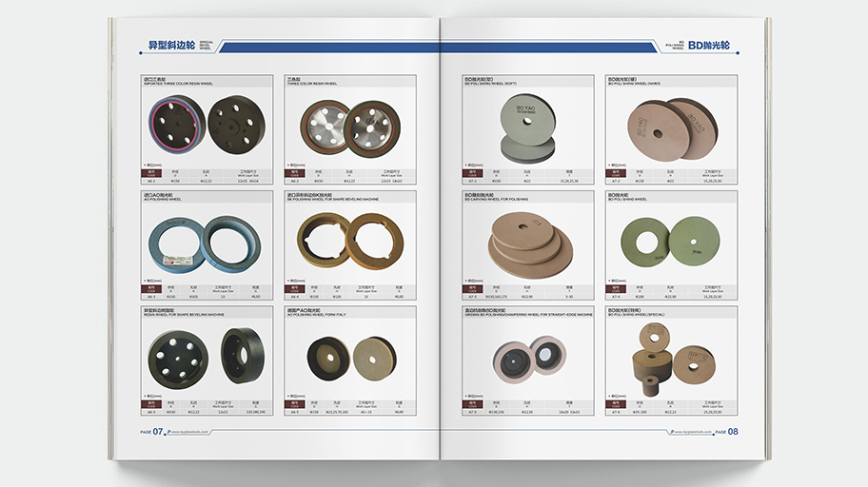Click the A7-5 code cell
868x487 pixels.
[x=473, y=412]
